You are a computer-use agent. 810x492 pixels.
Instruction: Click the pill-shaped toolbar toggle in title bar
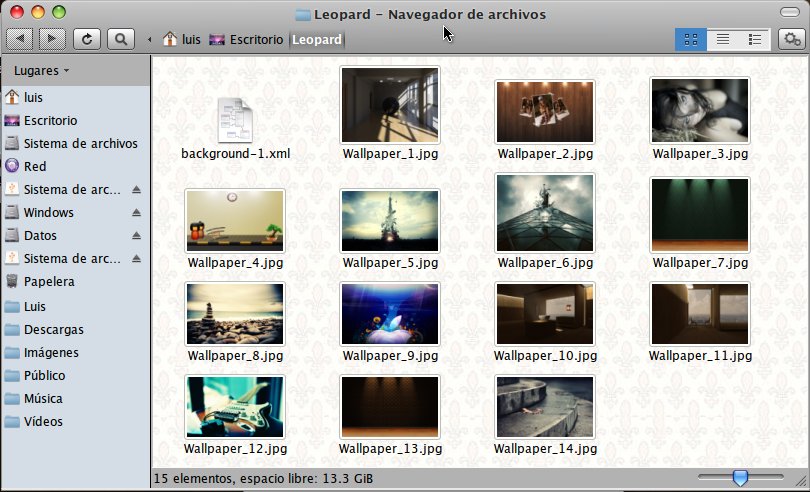(x=790, y=12)
